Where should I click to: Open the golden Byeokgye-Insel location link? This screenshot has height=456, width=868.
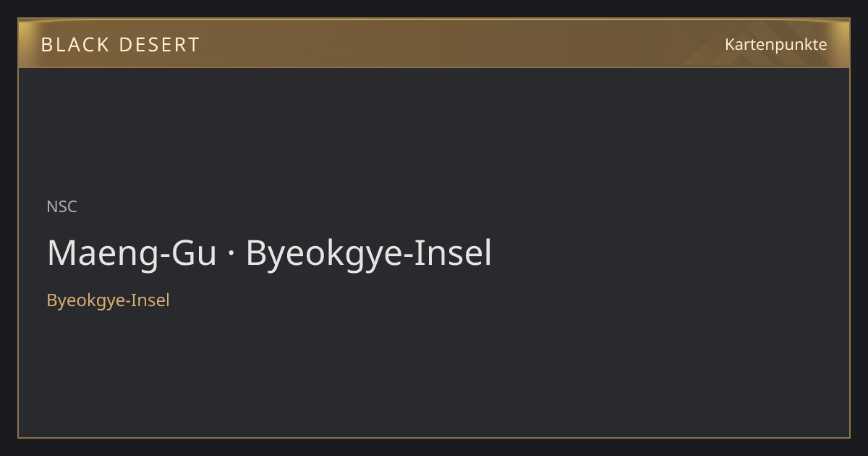click(108, 300)
